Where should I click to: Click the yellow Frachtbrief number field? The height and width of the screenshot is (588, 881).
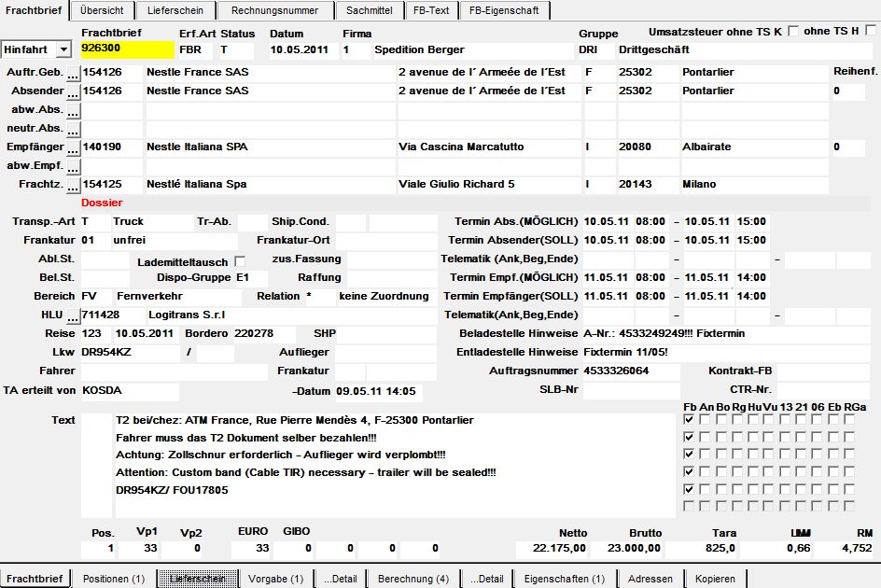[x=128, y=49]
